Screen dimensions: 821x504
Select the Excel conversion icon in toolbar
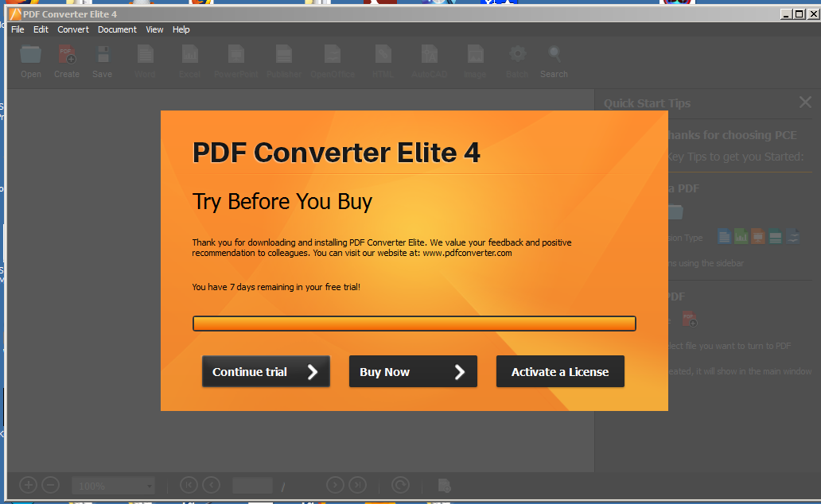pos(189,54)
